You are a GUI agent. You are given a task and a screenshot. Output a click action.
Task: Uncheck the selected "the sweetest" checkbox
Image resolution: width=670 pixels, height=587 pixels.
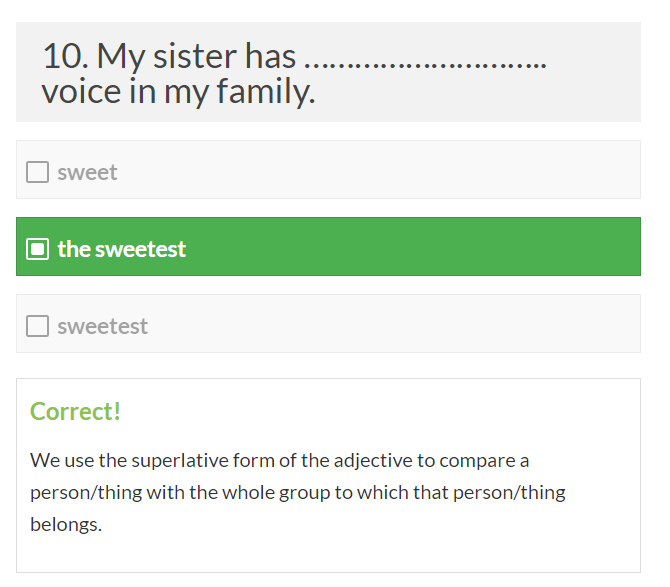coord(37,248)
